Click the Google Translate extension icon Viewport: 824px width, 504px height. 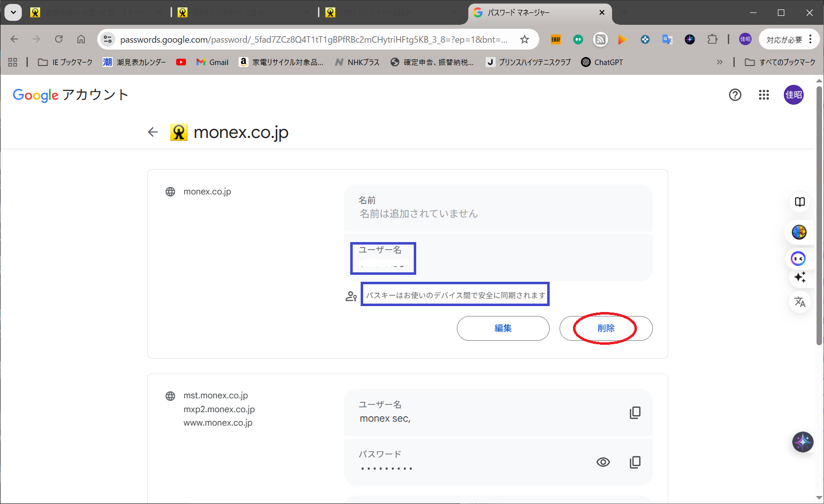(667, 40)
